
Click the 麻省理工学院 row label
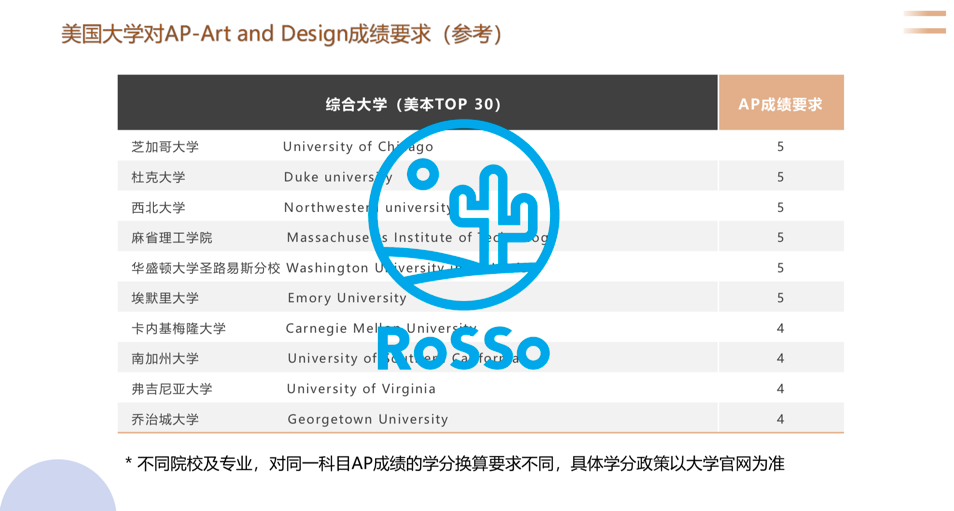coord(172,238)
